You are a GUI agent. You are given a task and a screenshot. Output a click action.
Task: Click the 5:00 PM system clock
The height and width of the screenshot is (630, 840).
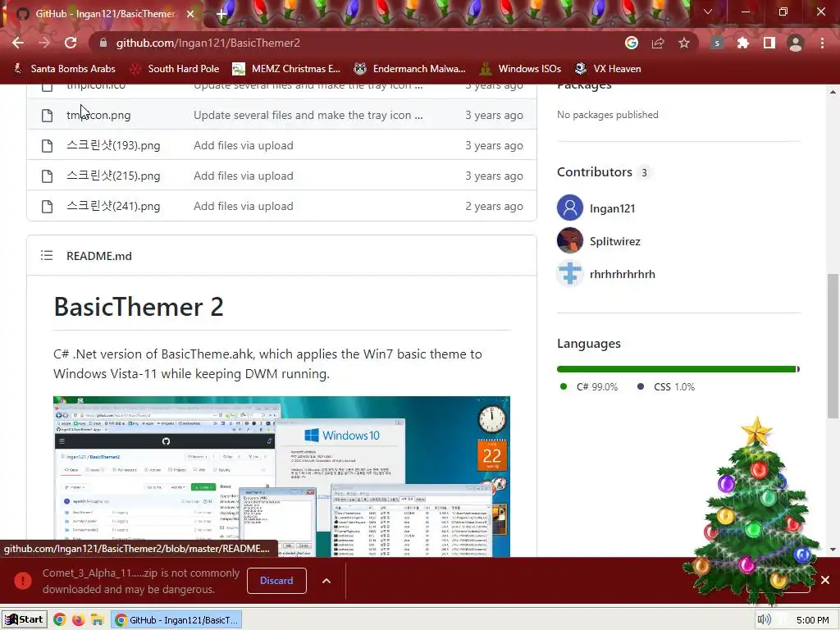pos(812,620)
